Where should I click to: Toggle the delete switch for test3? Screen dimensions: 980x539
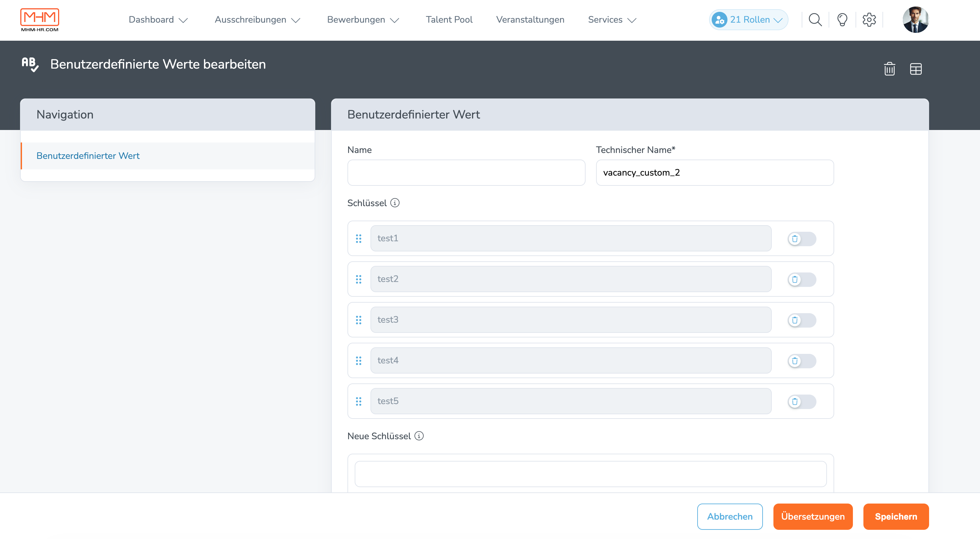(802, 320)
